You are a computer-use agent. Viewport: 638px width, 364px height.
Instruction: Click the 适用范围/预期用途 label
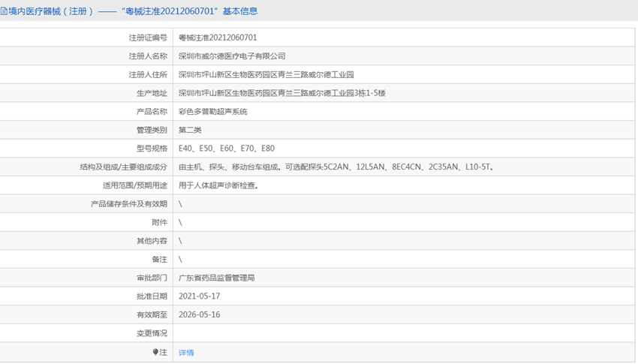click(135, 185)
